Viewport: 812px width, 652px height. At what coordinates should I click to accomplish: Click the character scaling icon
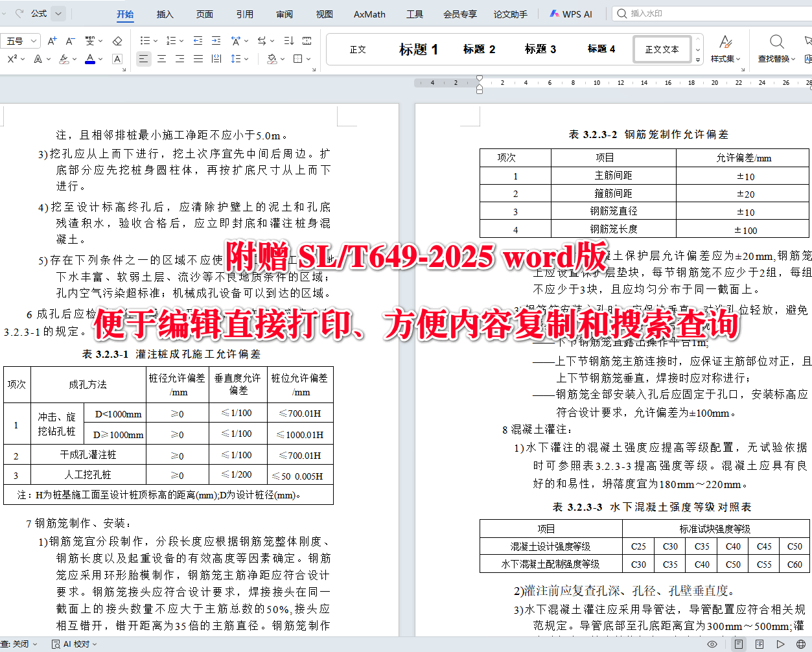(235, 41)
